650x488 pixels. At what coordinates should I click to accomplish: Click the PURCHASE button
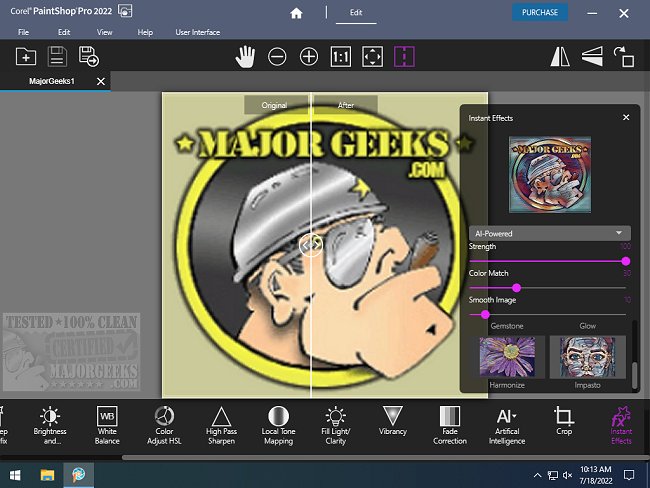[x=540, y=12]
